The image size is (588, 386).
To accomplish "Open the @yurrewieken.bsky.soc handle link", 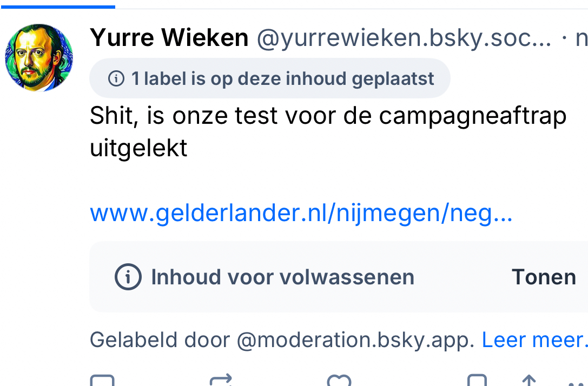I will [404, 38].
